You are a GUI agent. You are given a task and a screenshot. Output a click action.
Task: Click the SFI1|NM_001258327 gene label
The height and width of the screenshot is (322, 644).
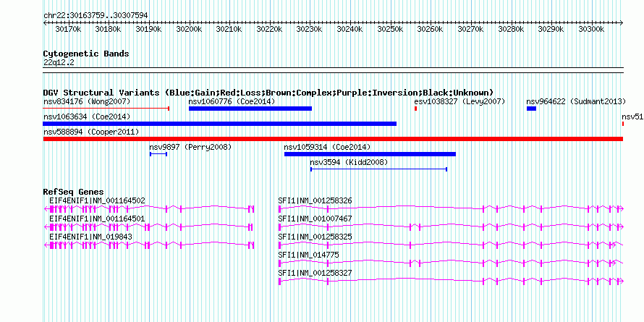tap(315, 273)
